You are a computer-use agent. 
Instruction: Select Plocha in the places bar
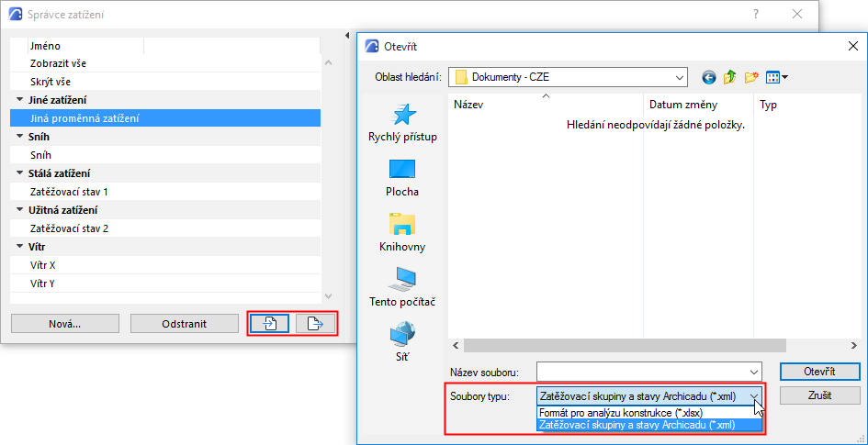[402, 178]
